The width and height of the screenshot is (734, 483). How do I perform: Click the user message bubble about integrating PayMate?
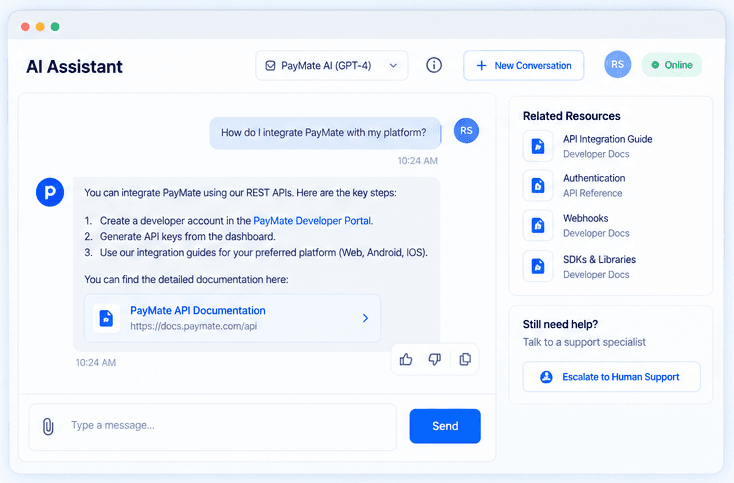tap(325, 133)
